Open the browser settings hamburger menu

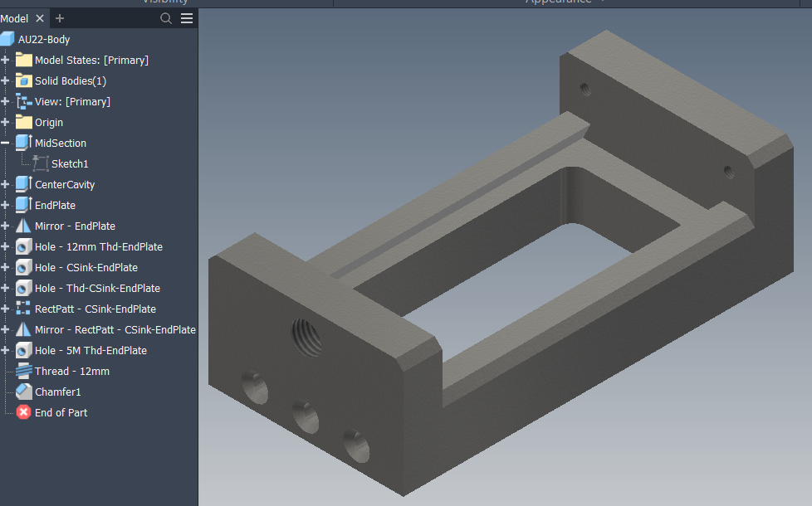point(187,17)
